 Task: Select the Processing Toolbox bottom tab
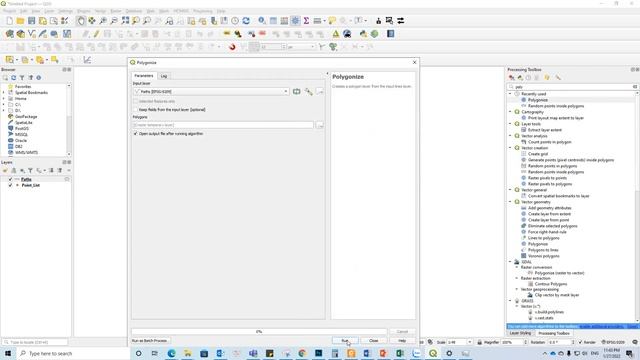pyautogui.click(x=554, y=333)
